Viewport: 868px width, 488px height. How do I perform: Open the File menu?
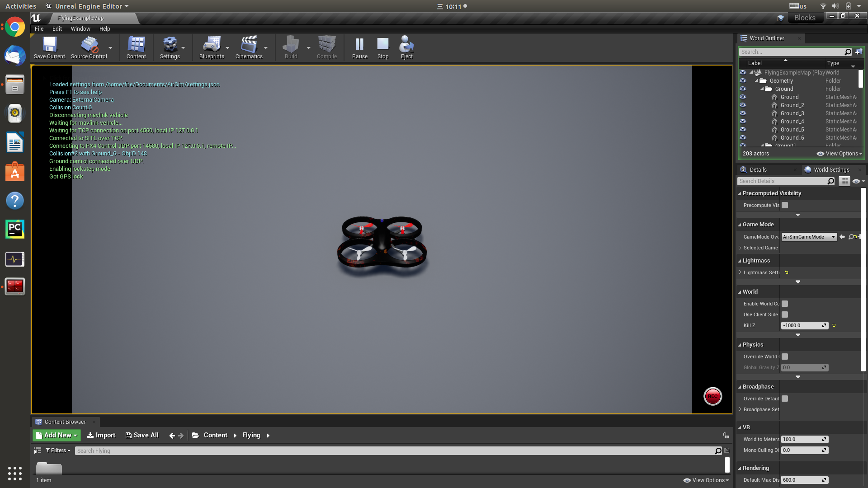[39, 29]
